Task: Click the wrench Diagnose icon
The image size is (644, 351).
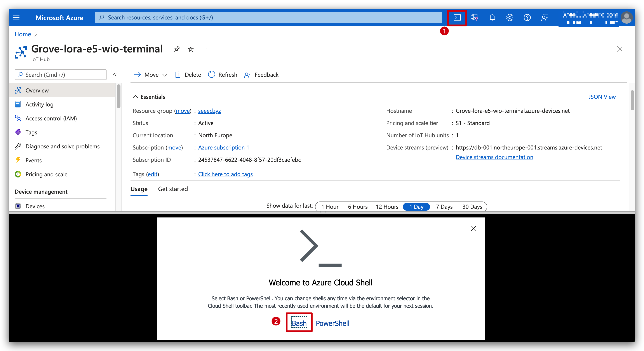Action: tap(18, 146)
